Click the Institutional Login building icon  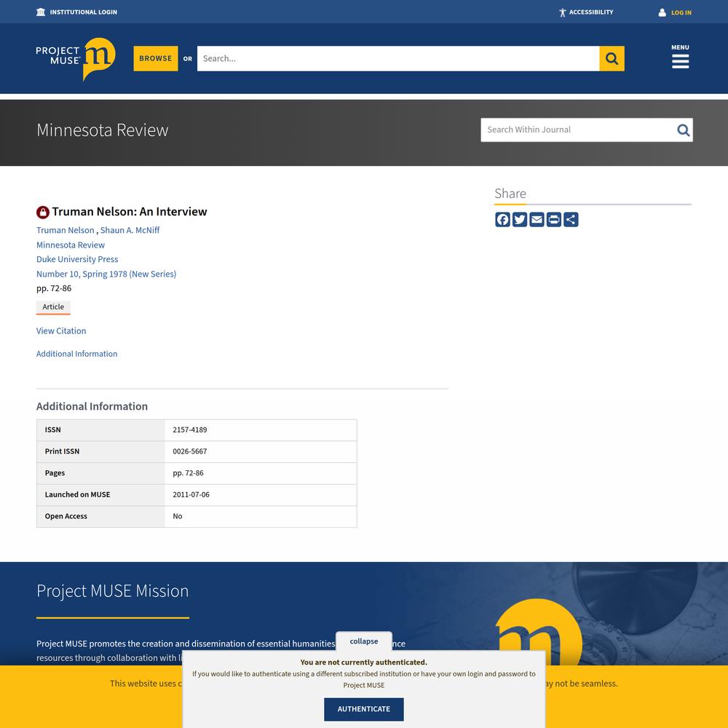(41, 12)
